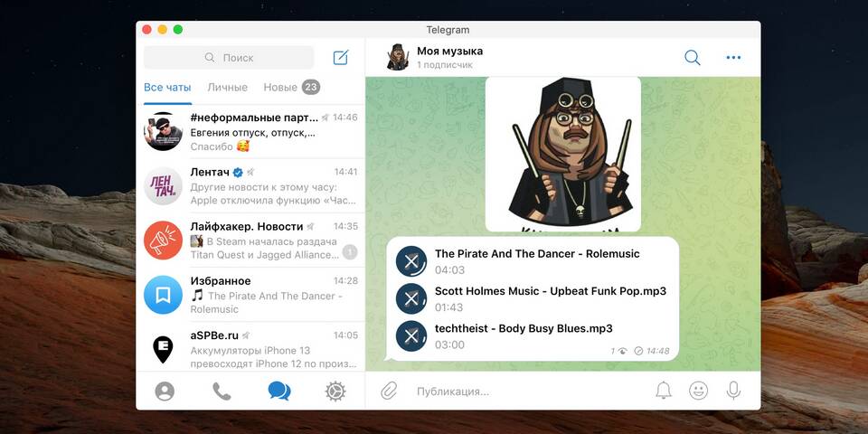868x434 pixels.
Task: Cancel download of Scott Holmes Music track
Action: [411, 299]
